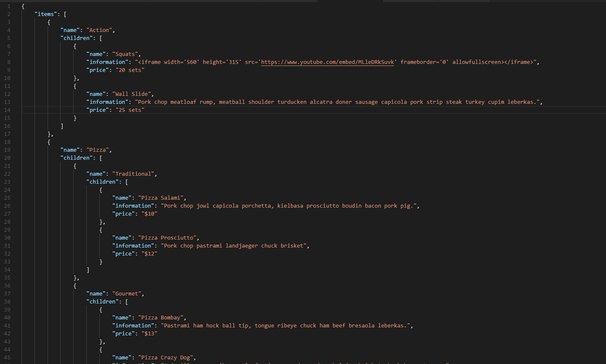This screenshot has width=606, height=364.
Task: Click the "items" key on line 2
Action: click(x=45, y=14)
